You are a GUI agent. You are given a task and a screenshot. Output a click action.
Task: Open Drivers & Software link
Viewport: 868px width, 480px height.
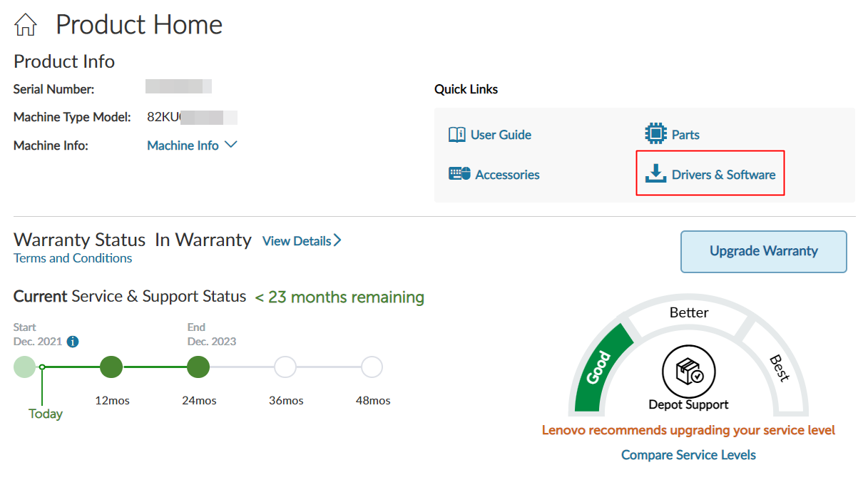coord(723,174)
